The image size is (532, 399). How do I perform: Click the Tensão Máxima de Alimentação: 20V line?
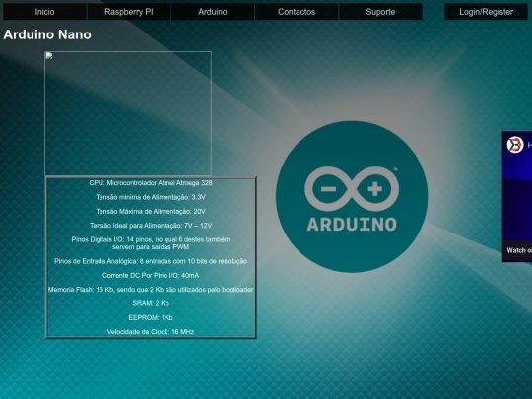151,212
